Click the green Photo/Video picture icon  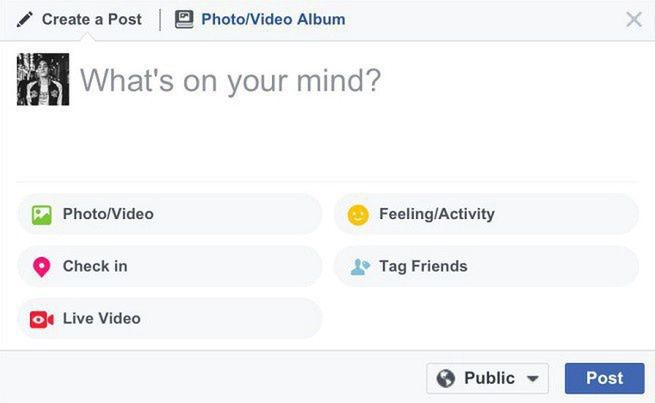point(41,214)
